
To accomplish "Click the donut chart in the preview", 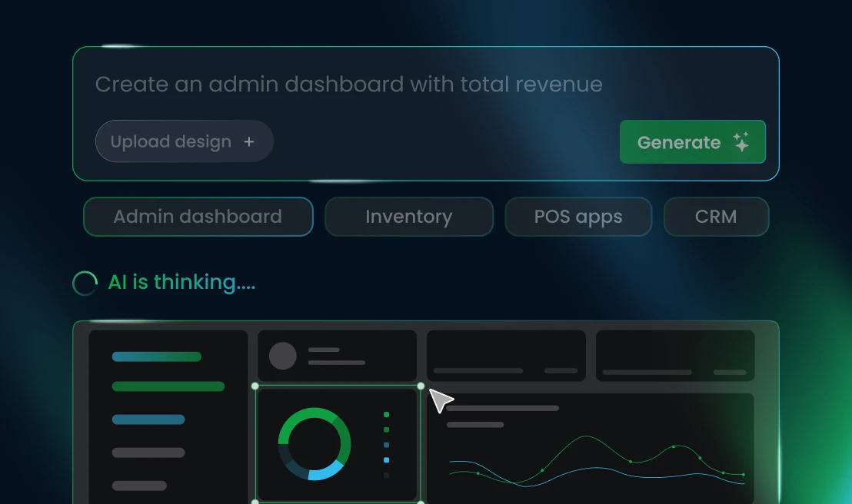I will click(x=314, y=444).
